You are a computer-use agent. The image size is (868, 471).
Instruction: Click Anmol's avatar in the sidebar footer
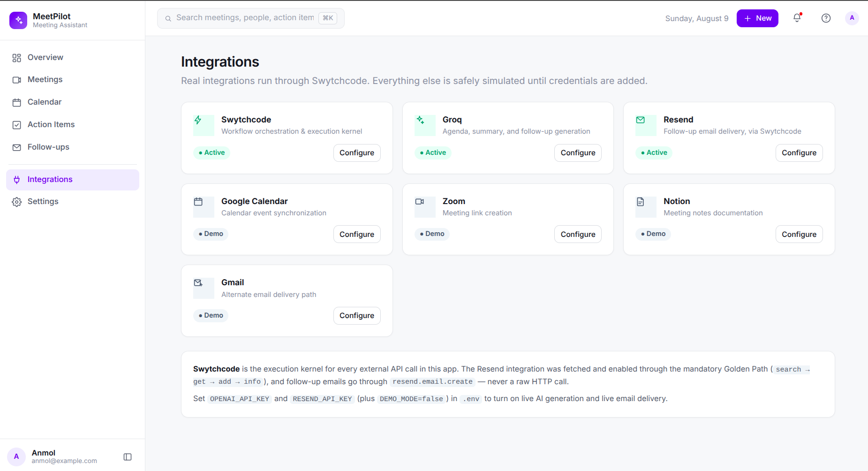[x=16, y=456]
